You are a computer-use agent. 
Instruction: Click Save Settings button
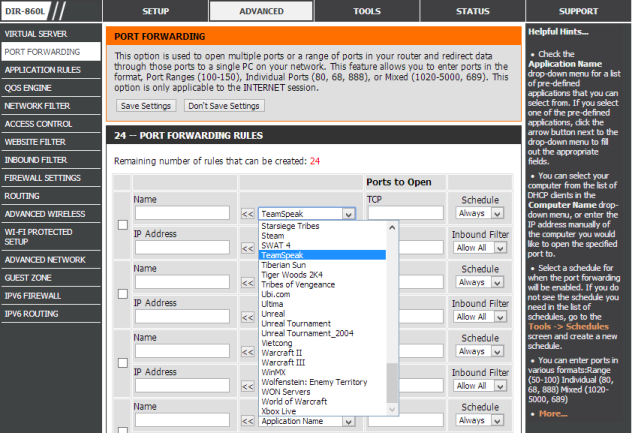[x=146, y=106]
